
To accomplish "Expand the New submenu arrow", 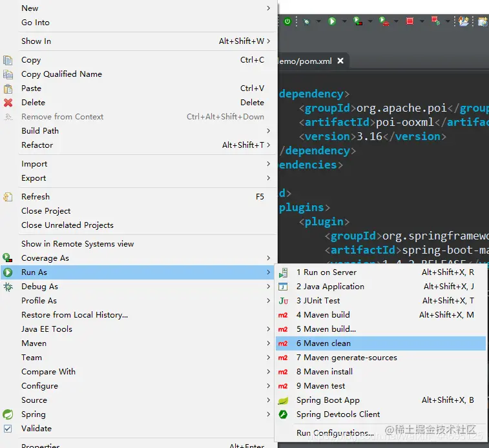I will [269, 8].
